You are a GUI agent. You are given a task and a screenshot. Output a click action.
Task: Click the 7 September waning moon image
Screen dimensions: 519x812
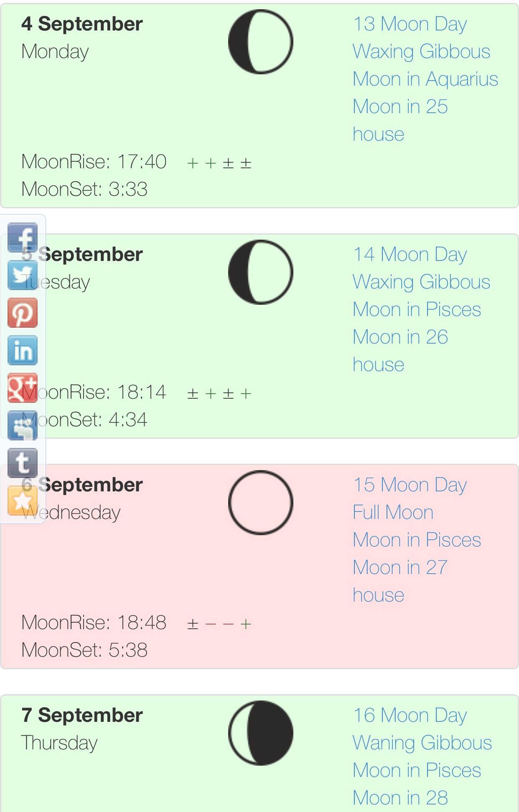[x=261, y=733]
